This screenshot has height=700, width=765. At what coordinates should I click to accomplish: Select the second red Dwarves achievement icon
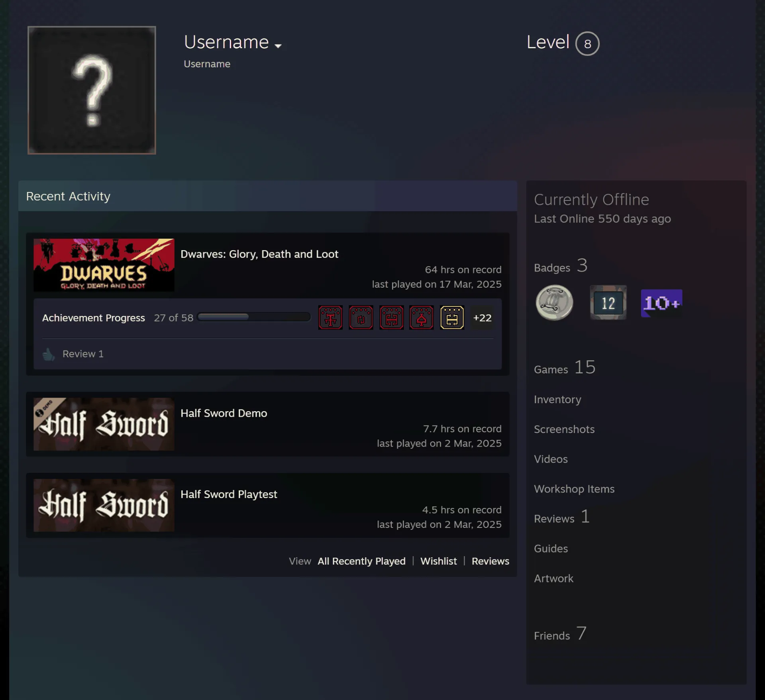(361, 318)
